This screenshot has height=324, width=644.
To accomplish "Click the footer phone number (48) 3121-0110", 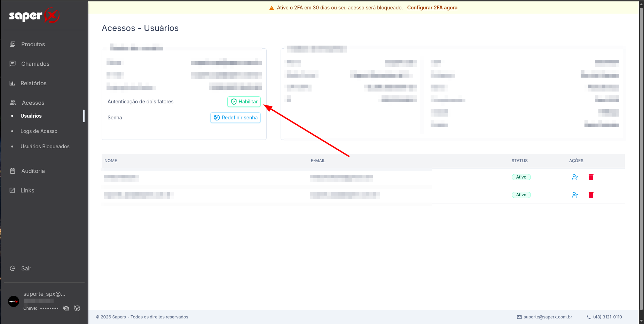I will click(607, 317).
